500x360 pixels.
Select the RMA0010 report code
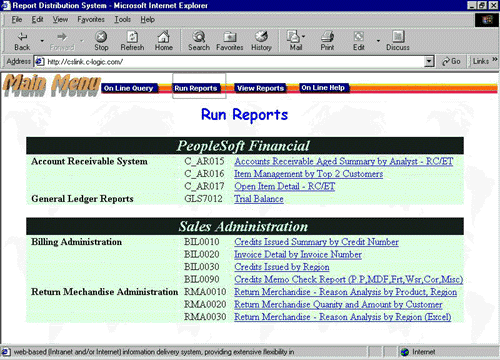click(x=205, y=292)
